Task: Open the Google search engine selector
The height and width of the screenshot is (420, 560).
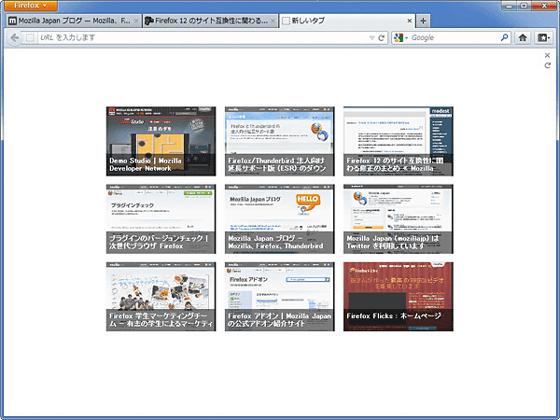Action: pos(401,38)
